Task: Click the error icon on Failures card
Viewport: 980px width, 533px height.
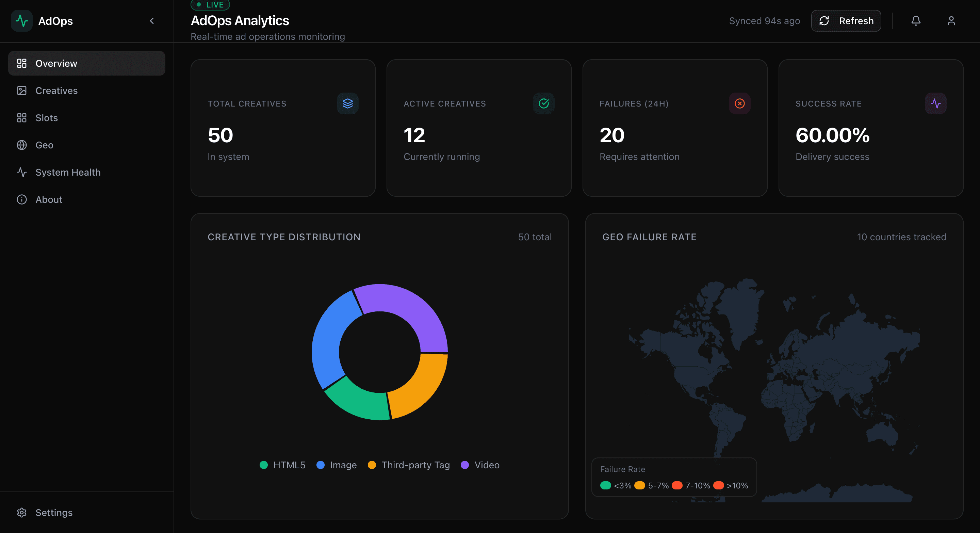Action: click(739, 103)
